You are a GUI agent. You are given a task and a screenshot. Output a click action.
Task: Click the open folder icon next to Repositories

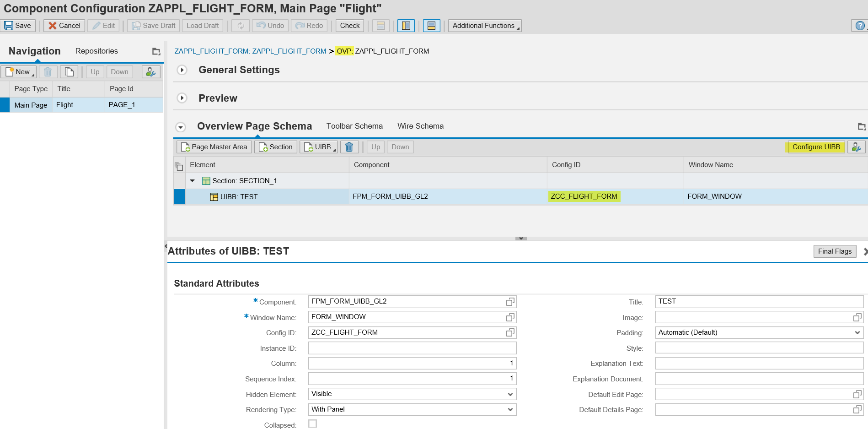pyautogui.click(x=156, y=51)
